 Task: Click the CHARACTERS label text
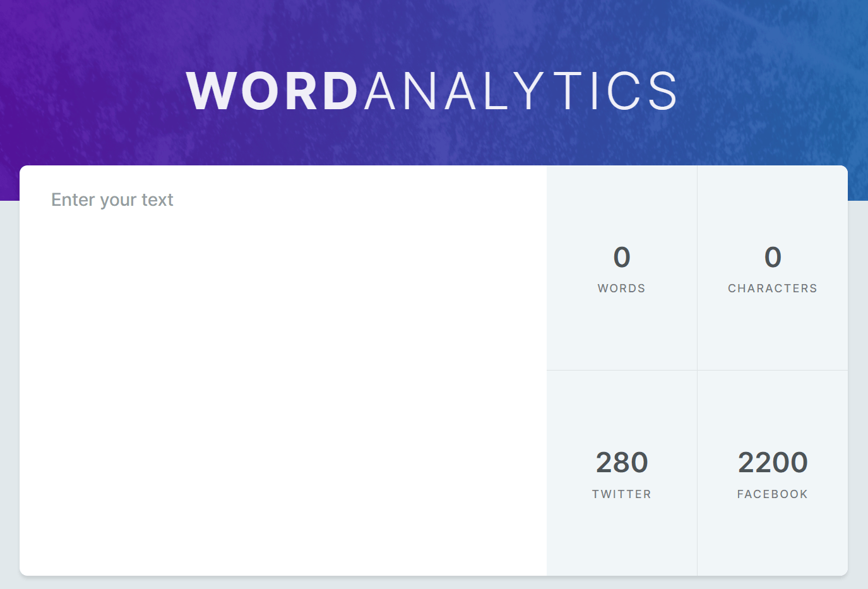pos(772,288)
